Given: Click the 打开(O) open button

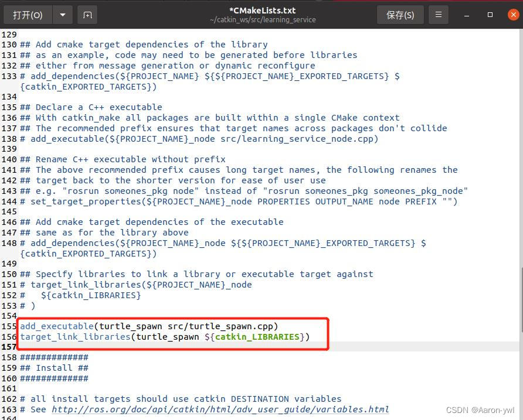Looking at the screenshot, I should point(28,15).
